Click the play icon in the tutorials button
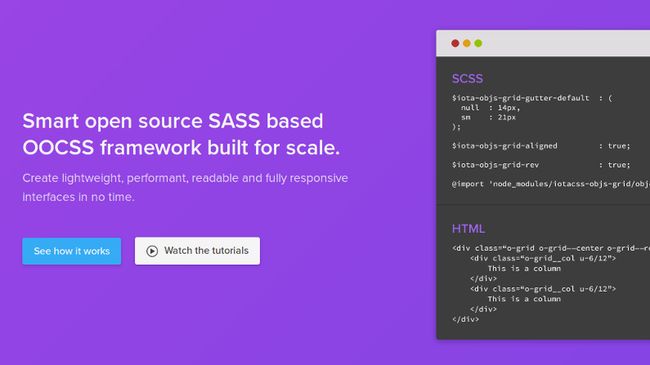This screenshot has height=365, width=650. 152,251
